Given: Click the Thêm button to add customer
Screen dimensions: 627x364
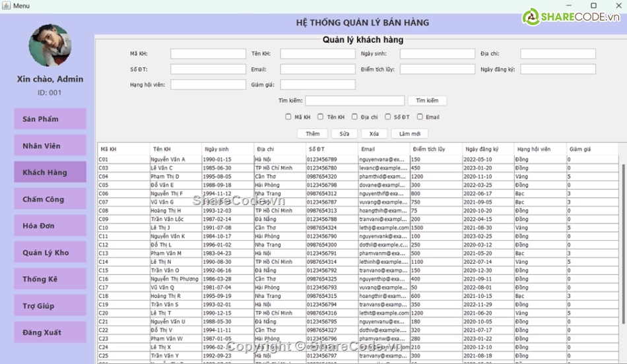Looking at the screenshot, I should coord(313,134).
